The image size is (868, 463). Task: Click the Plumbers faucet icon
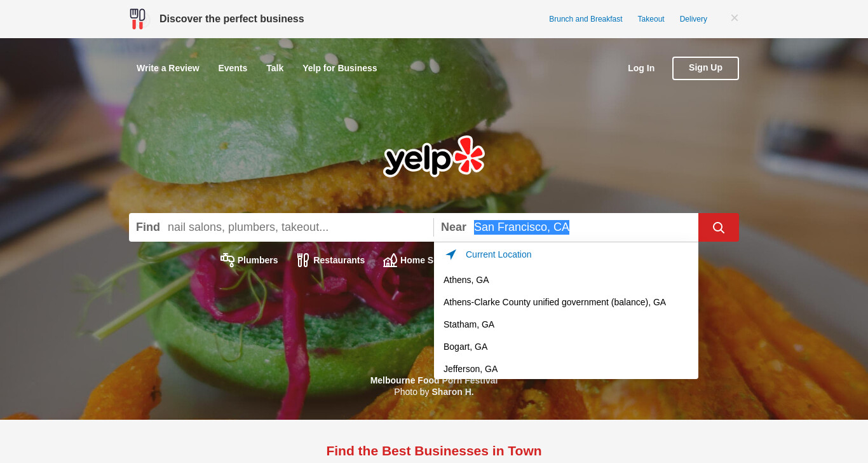[227, 260]
